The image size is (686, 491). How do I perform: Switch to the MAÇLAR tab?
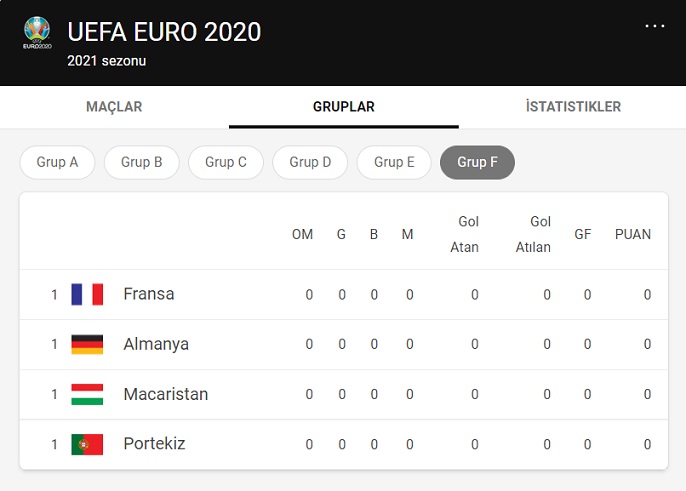click(x=114, y=107)
